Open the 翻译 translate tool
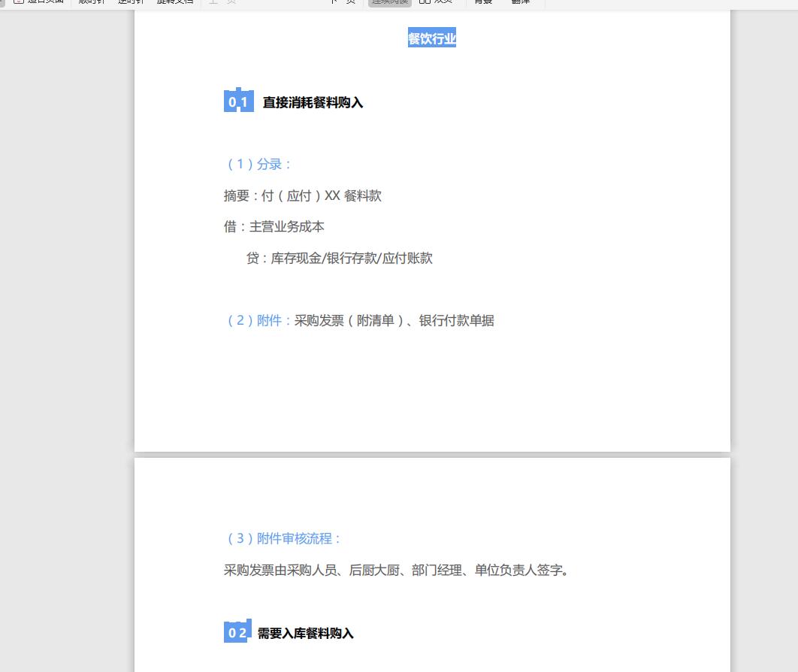The width and height of the screenshot is (798, 672). [x=521, y=3]
